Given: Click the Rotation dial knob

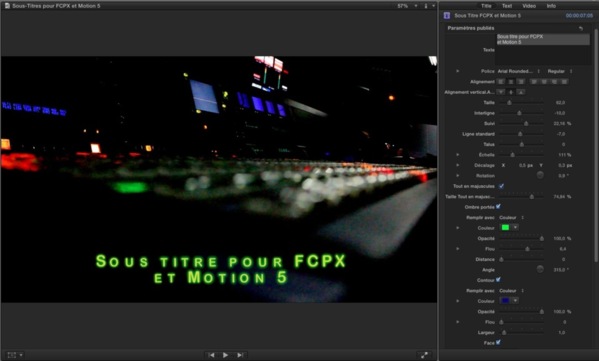Looking at the screenshot, I should pos(540,175).
